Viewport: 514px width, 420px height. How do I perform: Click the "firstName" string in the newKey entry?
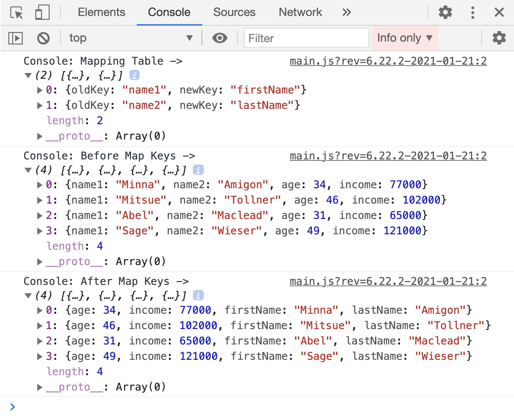[265, 90]
